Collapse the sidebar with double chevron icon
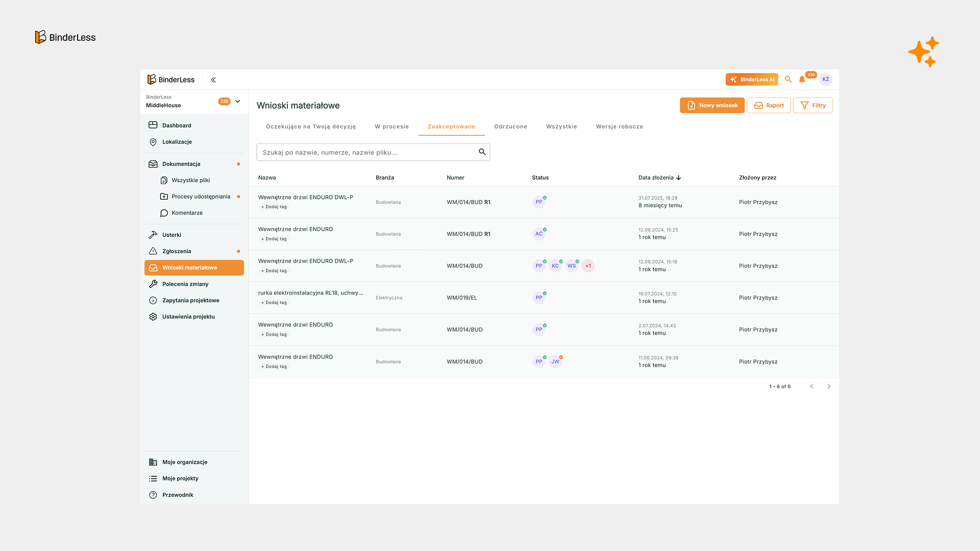The image size is (980, 551). [x=213, y=80]
